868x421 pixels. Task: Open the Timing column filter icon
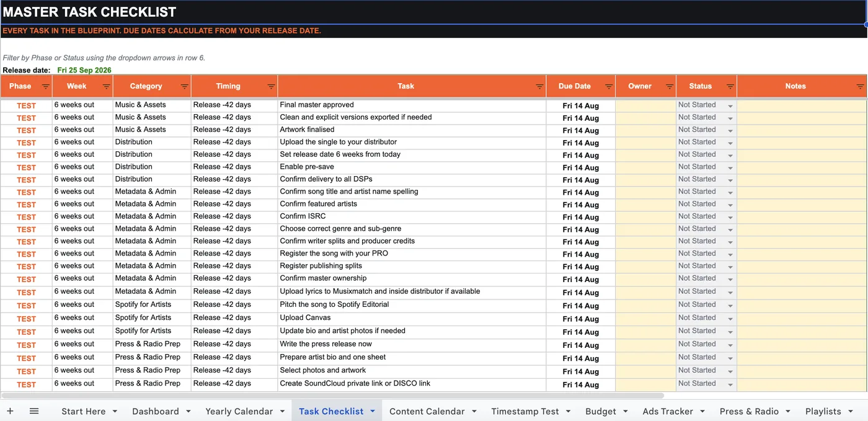coord(271,87)
